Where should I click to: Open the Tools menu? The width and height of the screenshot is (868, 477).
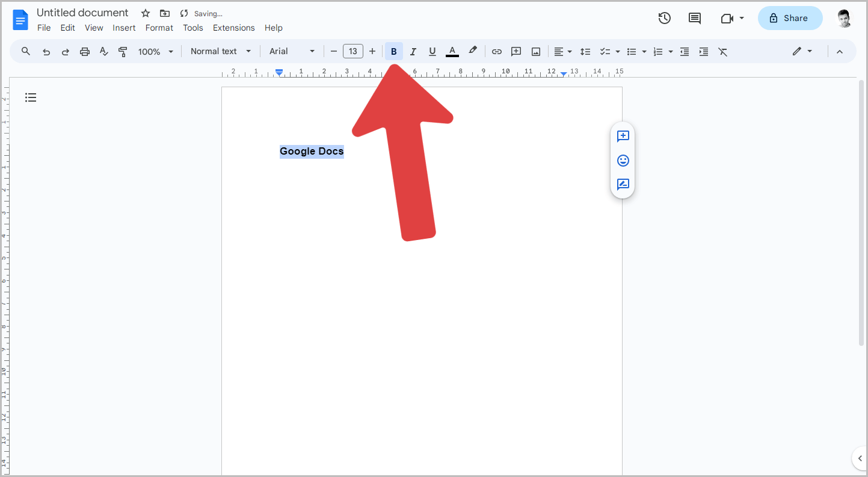click(193, 28)
